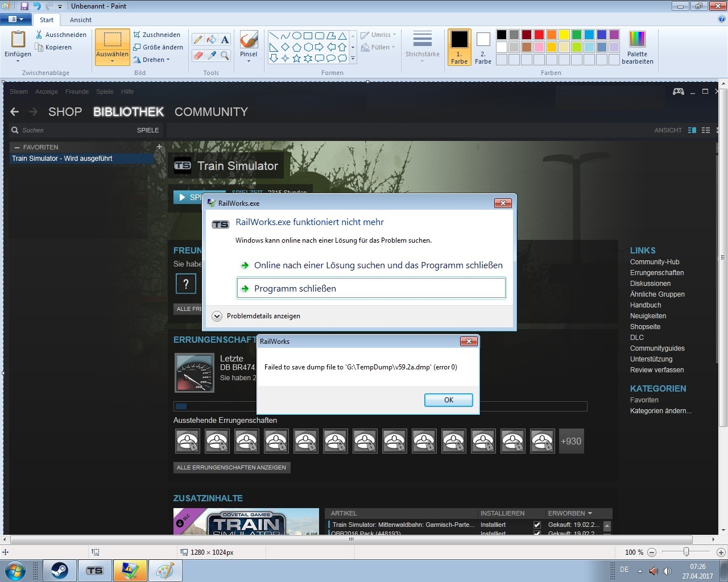Select the Magnifier tool
The width and height of the screenshot is (728, 582).
click(225, 55)
